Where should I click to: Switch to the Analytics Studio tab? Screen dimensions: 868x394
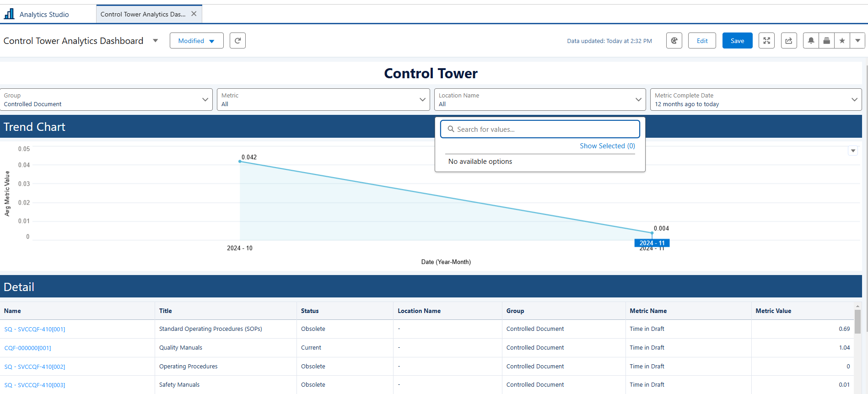[44, 14]
